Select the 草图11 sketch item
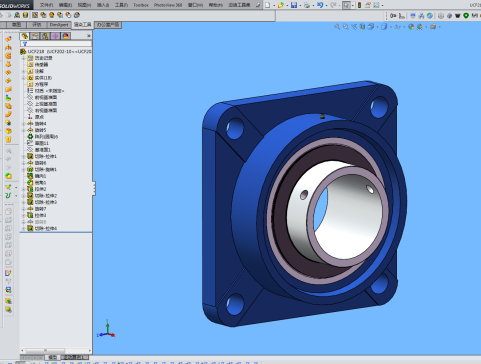This screenshot has width=481, height=364. point(38,143)
